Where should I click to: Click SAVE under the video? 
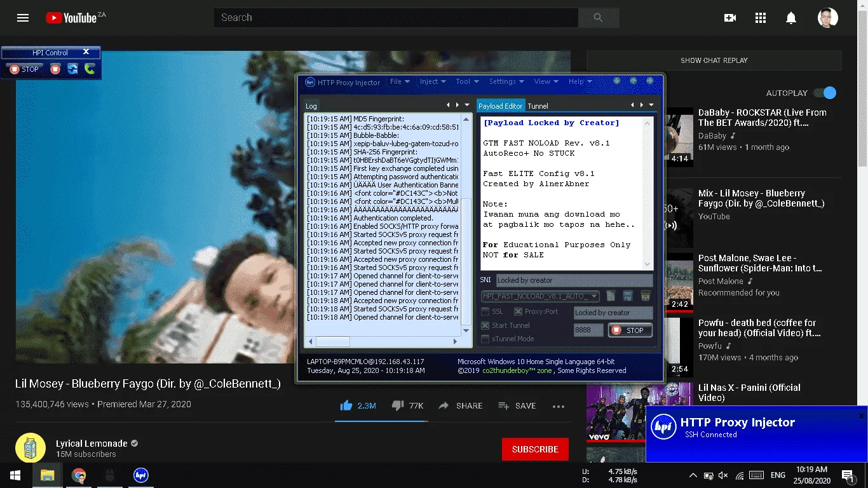[517, 405]
